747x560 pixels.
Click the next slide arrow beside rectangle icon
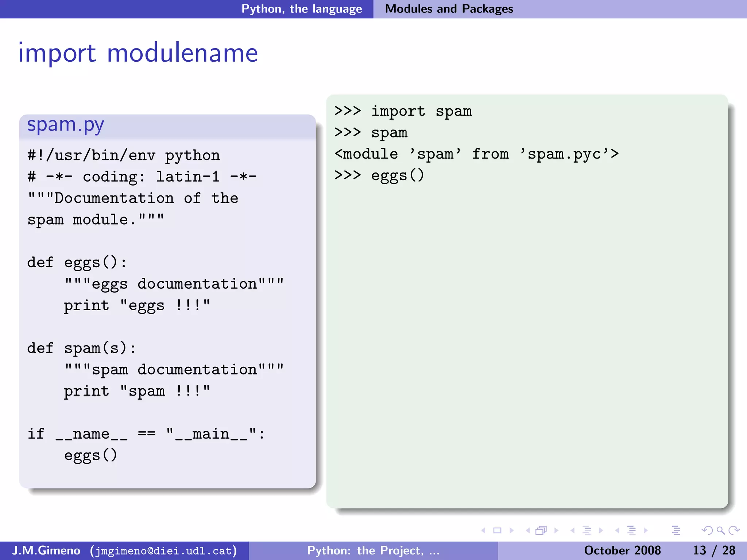(x=511, y=530)
